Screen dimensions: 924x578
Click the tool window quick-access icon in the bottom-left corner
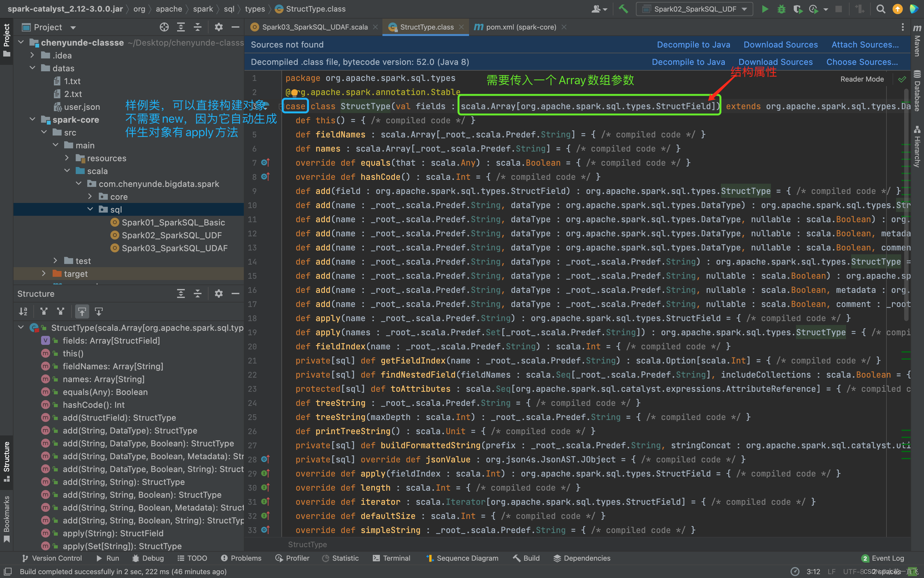7,572
